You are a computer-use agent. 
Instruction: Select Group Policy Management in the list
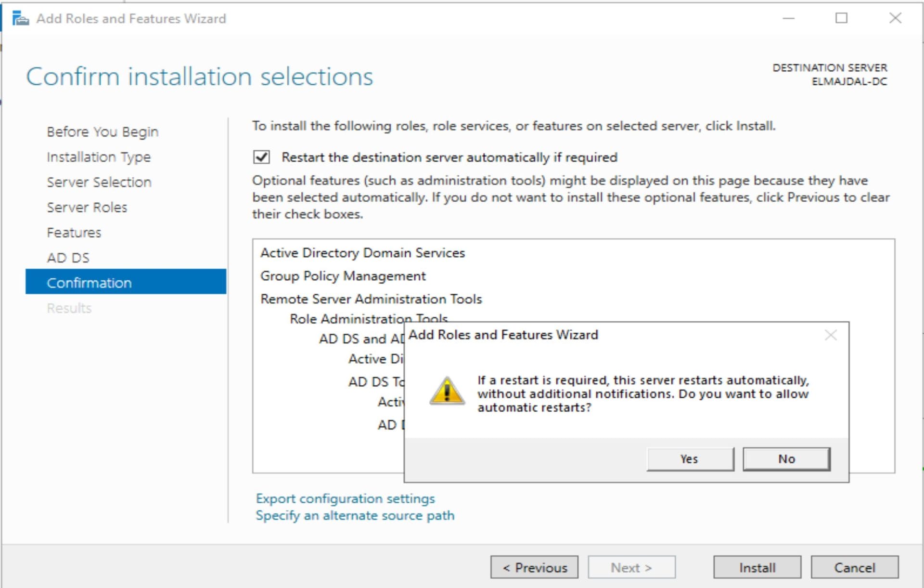point(343,275)
